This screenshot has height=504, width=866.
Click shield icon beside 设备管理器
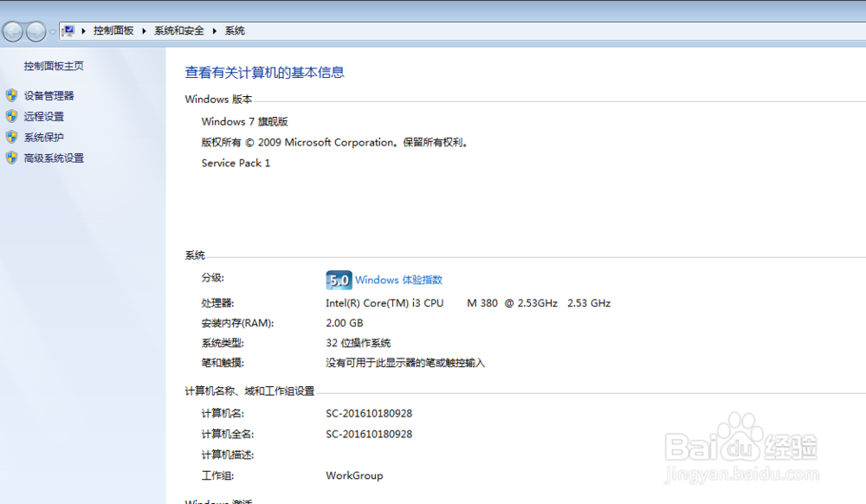tap(11, 95)
